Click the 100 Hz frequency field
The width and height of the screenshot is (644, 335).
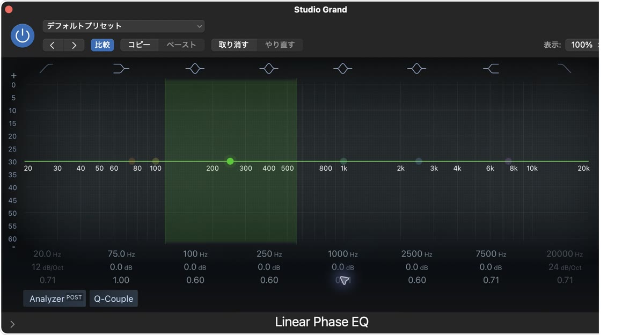click(x=195, y=254)
